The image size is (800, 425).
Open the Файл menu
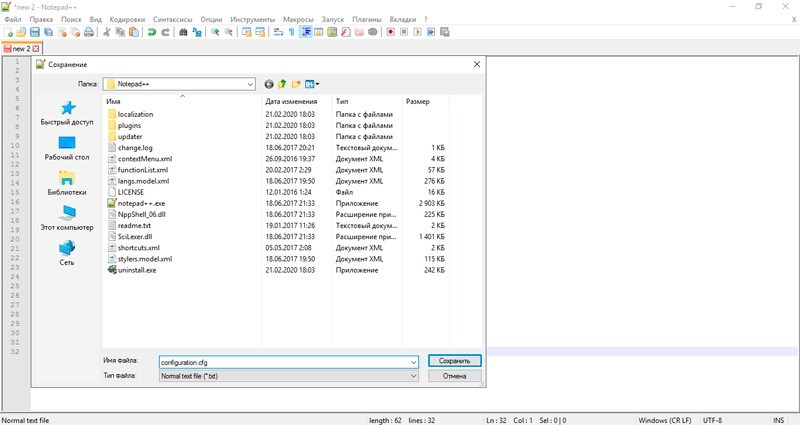pyautogui.click(x=13, y=19)
